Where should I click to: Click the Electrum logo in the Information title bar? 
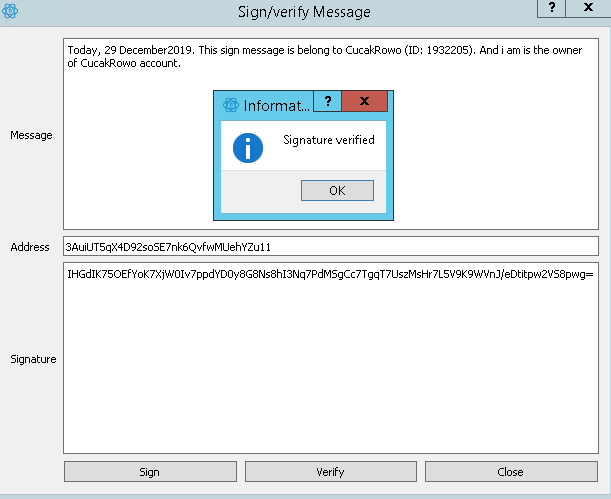(x=231, y=105)
